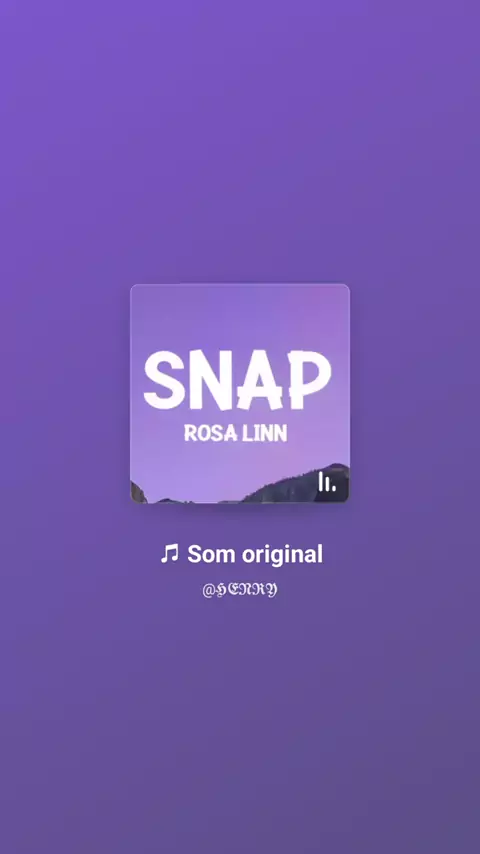Click the letter A in SNAP

pyautogui.click(x=259, y=380)
